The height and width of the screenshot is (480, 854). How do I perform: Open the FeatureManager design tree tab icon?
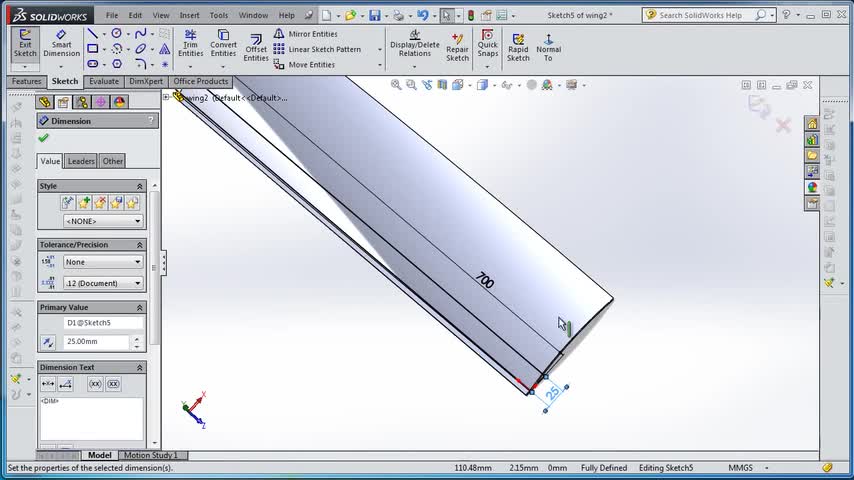click(x=45, y=102)
